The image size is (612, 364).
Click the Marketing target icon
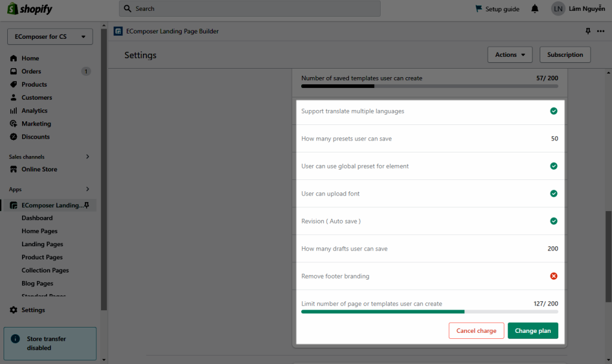coord(14,124)
